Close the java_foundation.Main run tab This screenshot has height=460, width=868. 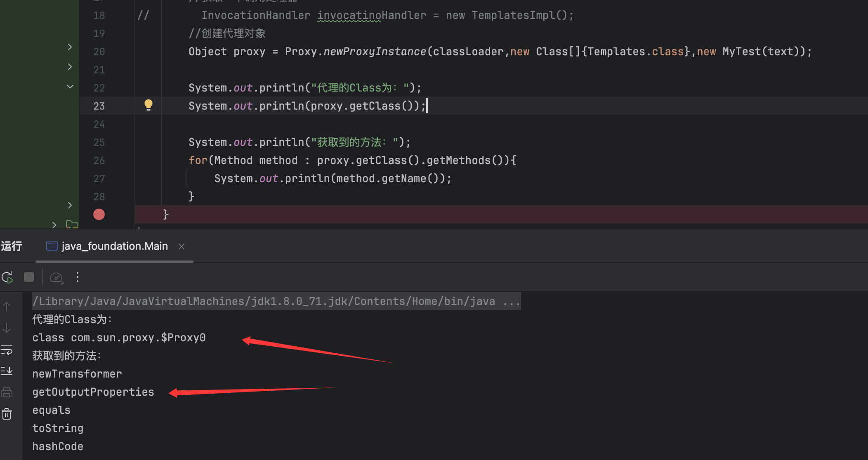[182, 246]
